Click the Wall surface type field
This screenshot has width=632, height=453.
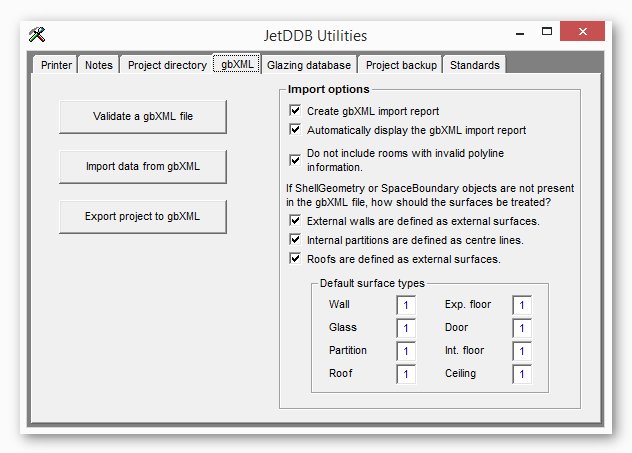tap(406, 305)
